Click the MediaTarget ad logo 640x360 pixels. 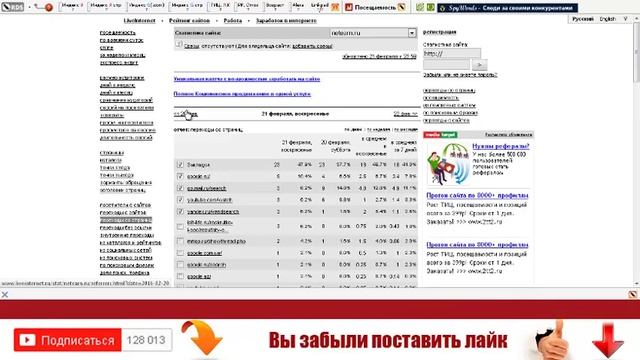point(440,135)
